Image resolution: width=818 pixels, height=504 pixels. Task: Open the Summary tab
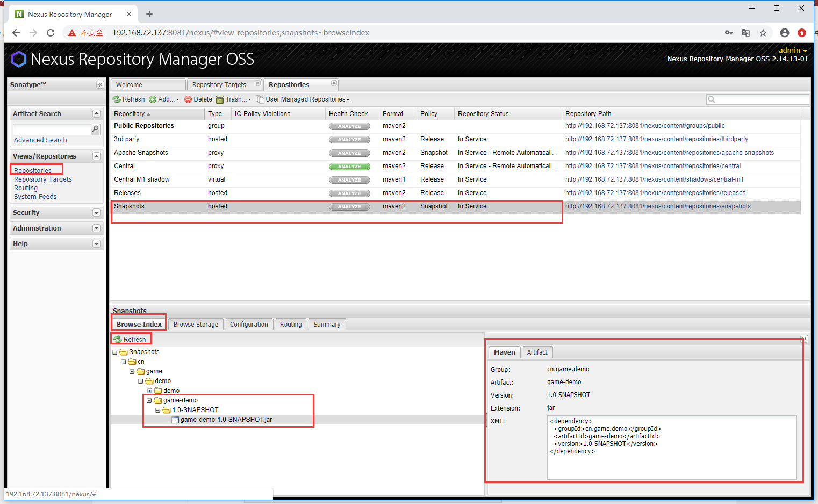[x=327, y=325]
